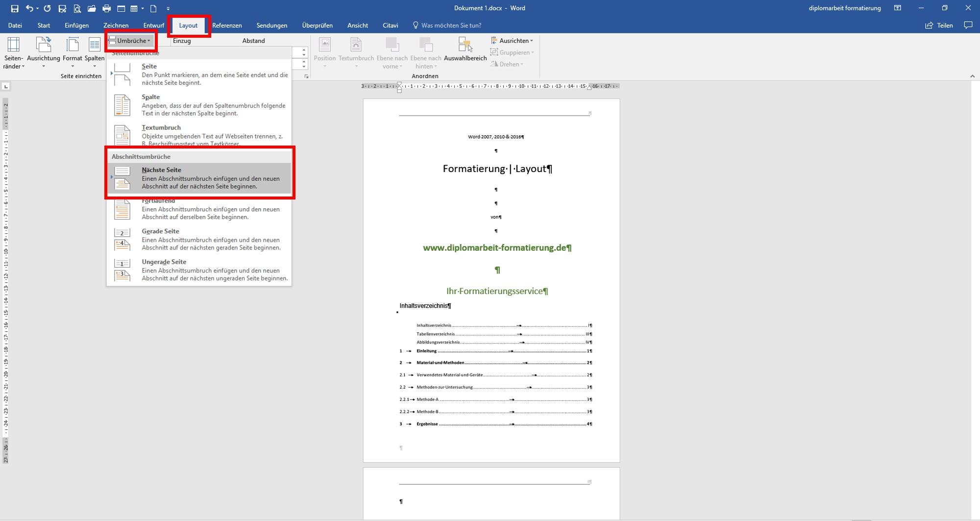Select the Layout ribbon tab

click(x=188, y=25)
